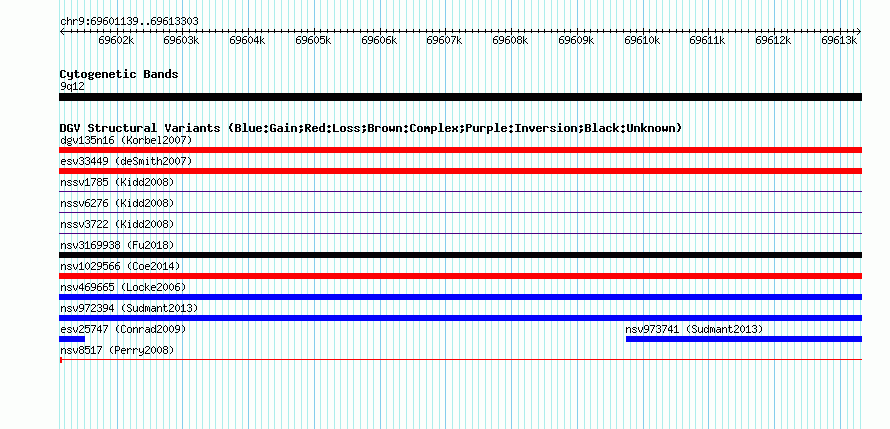Click the 69602k ruler tick label

(x=116, y=40)
